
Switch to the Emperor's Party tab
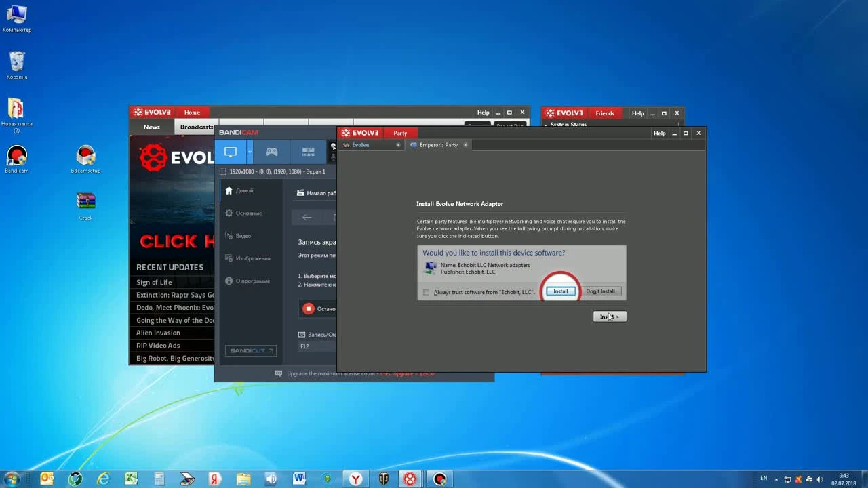pyautogui.click(x=438, y=145)
